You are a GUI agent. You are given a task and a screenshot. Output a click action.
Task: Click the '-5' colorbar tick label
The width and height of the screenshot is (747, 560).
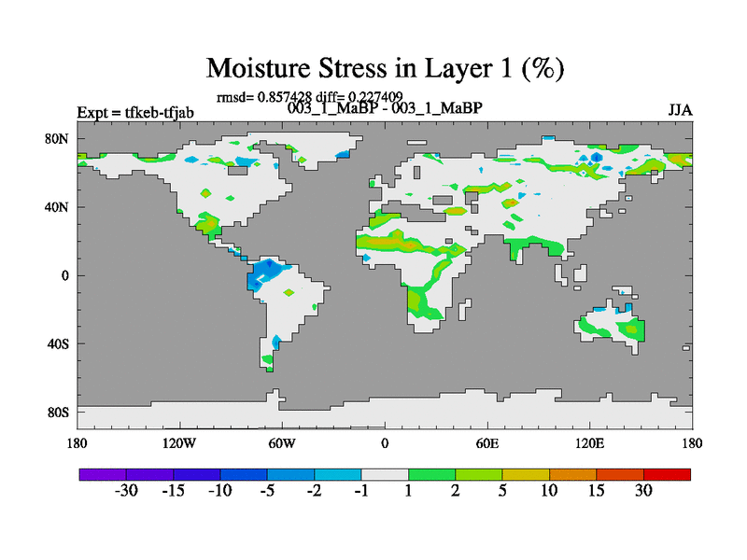(x=267, y=491)
